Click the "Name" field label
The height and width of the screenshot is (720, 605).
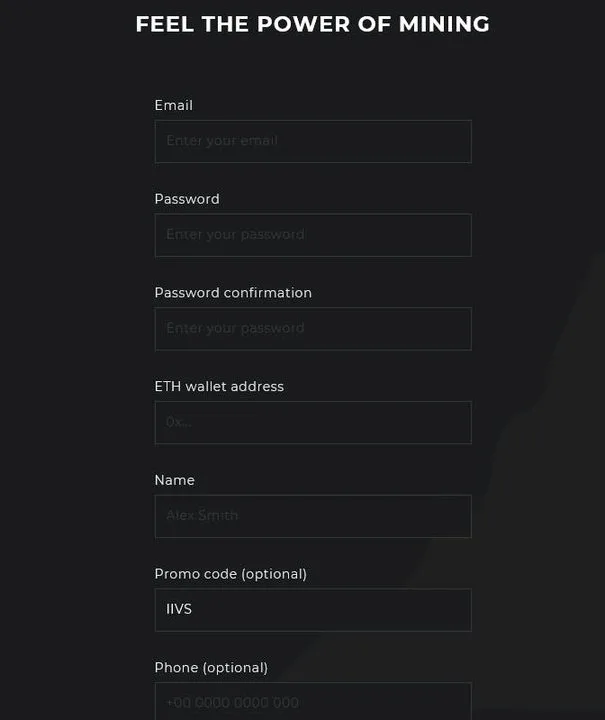(x=174, y=480)
